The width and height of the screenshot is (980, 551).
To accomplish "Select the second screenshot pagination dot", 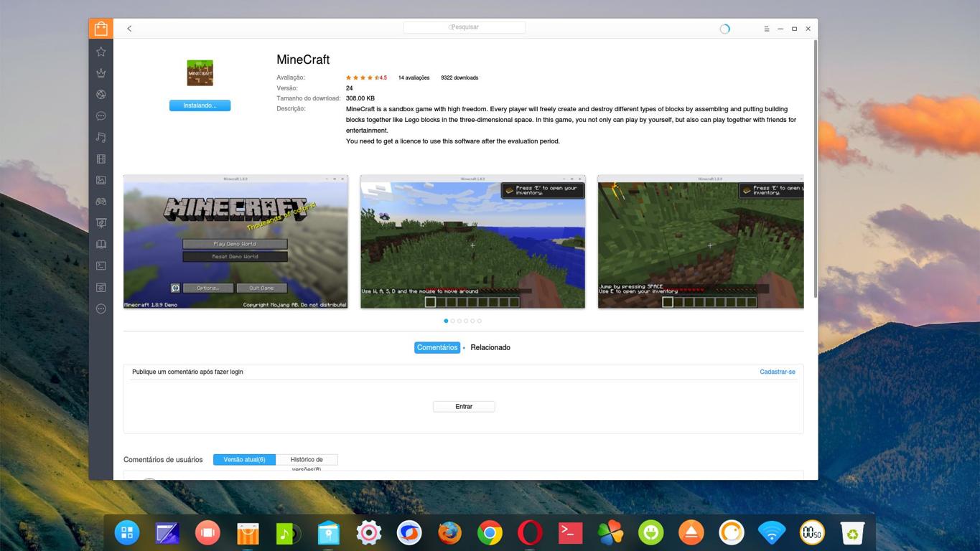I will tap(452, 321).
